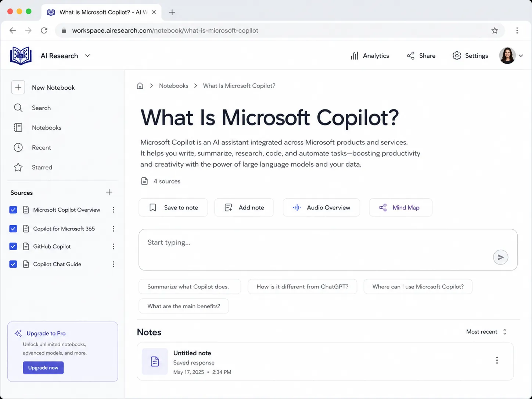The image size is (532, 399).
Task: Generate an Audio Overview
Action: point(321,208)
